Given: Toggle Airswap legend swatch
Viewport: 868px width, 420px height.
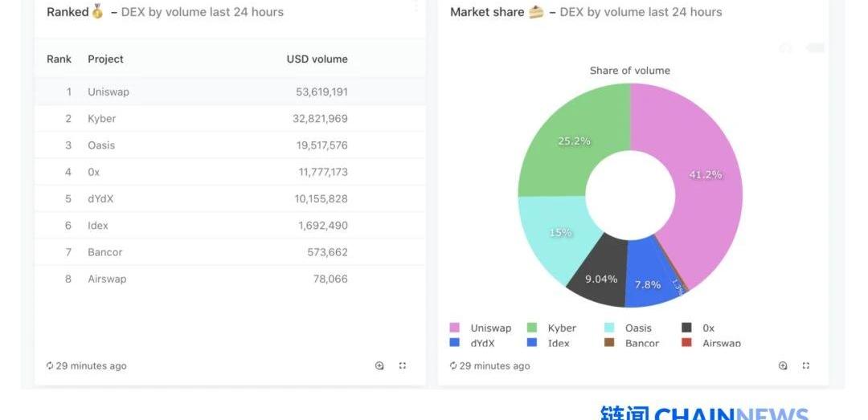Looking at the screenshot, I should 686,343.
